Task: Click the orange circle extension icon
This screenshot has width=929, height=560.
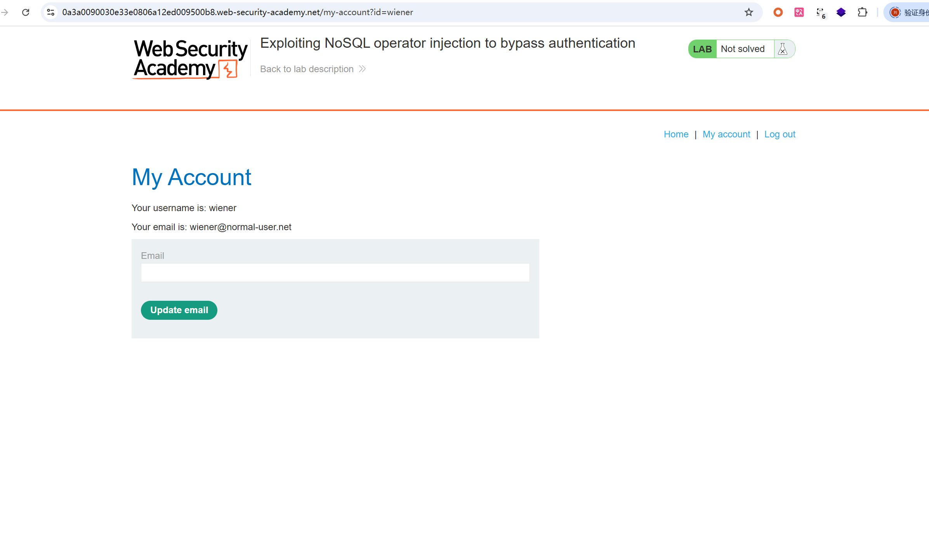Action: (x=778, y=12)
